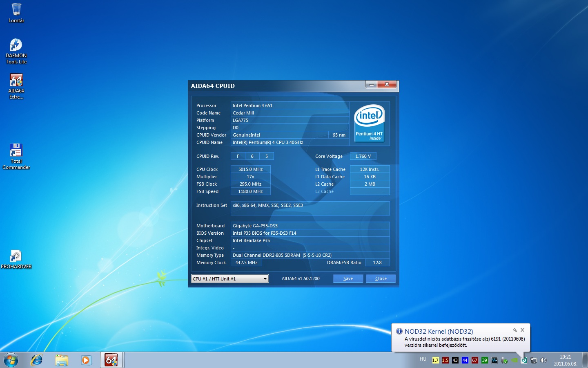Screen dimensions: 588x368
Task: Click the 5015.0 MHz CPU clock value
Action: (251, 169)
